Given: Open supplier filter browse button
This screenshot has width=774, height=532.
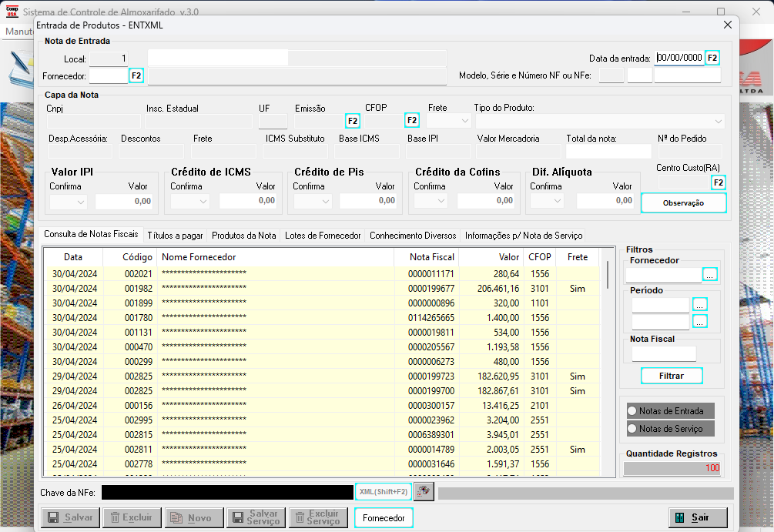Looking at the screenshot, I should [x=710, y=274].
